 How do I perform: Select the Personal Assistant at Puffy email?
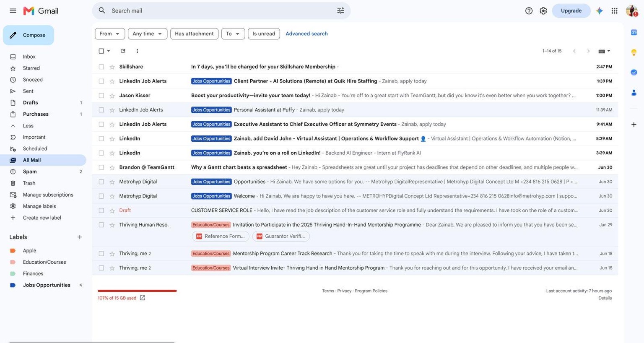[x=101, y=110]
